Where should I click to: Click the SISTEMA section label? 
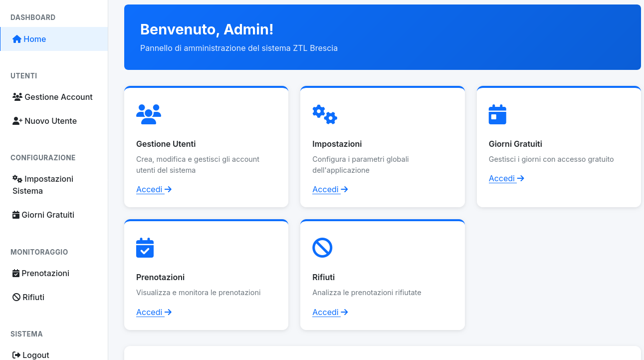(x=26, y=334)
